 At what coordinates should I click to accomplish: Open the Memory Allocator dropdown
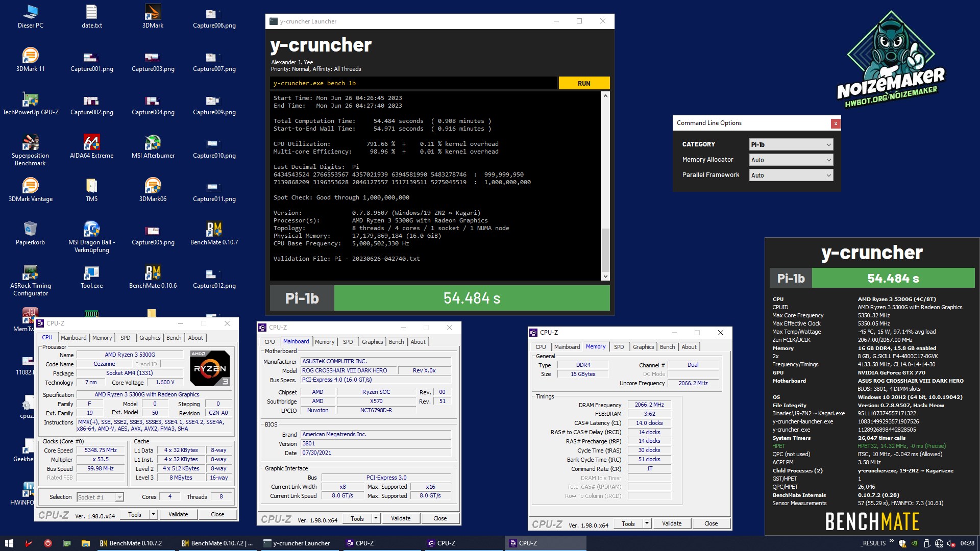[791, 160]
